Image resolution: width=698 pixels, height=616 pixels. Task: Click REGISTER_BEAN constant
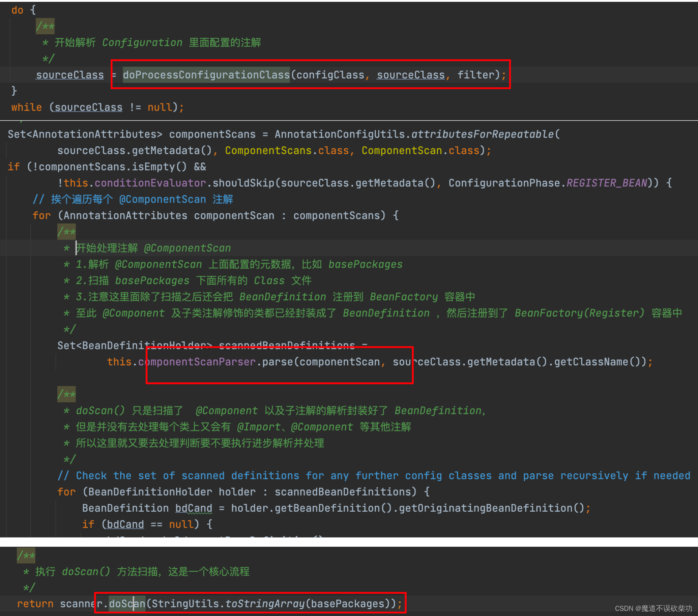[x=607, y=183]
